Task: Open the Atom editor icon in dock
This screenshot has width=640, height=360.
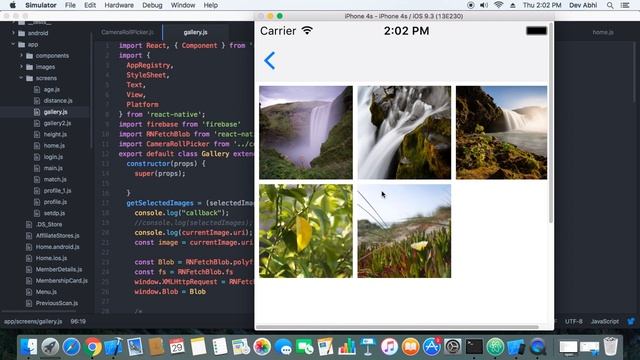Action: (x=495, y=347)
